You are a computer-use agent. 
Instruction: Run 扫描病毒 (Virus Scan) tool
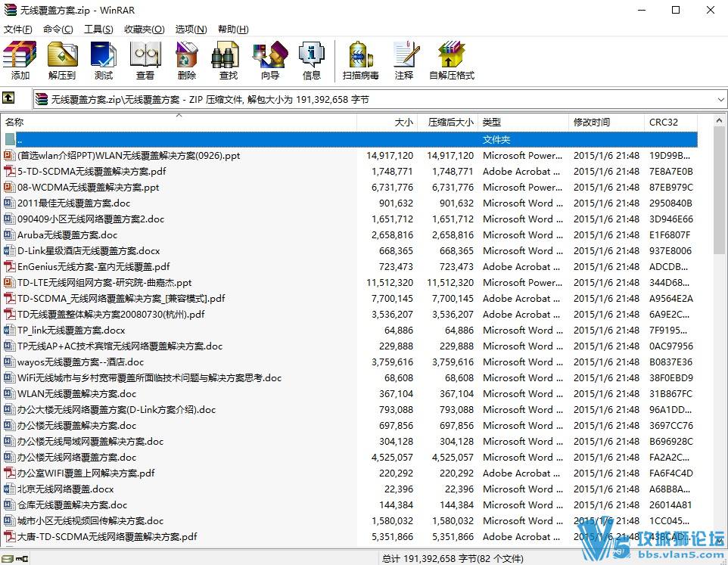(x=361, y=61)
